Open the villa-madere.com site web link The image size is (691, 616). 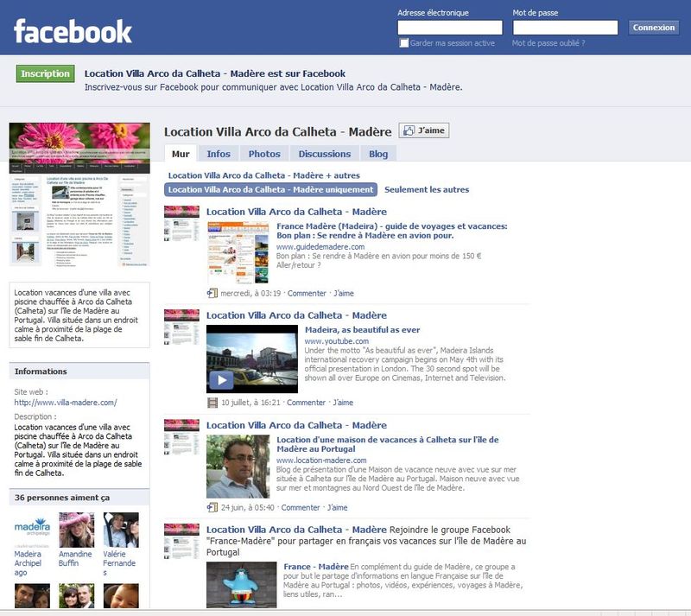pos(66,403)
